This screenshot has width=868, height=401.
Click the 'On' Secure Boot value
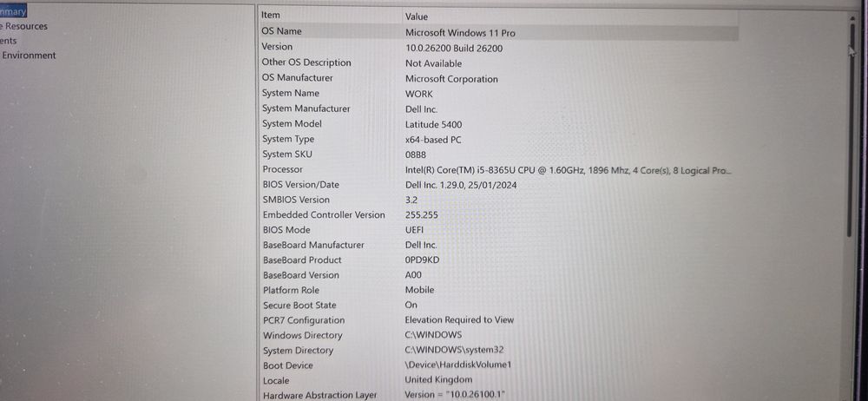click(411, 305)
